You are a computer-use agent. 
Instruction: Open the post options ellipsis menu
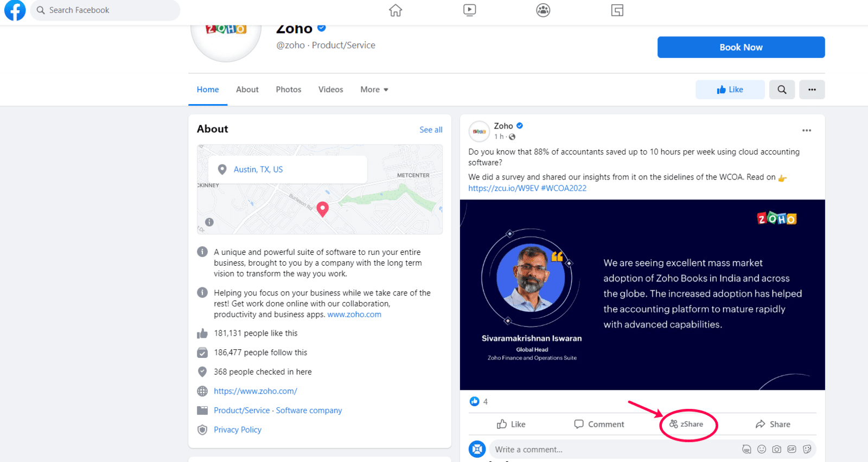tap(807, 130)
